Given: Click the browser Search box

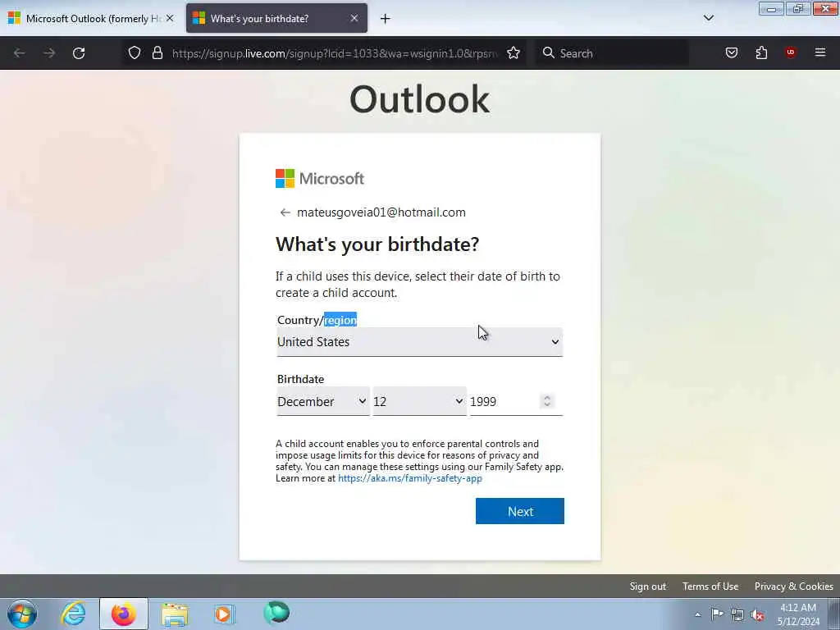Looking at the screenshot, I should click(613, 53).
